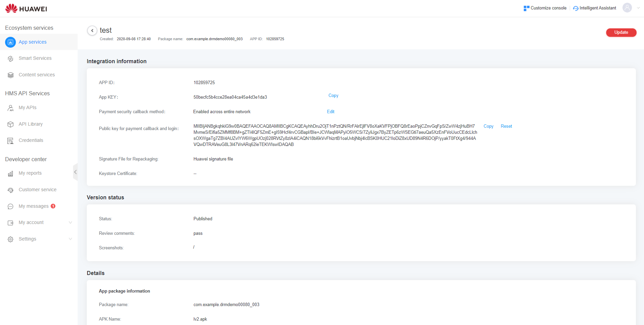The height and width of the screenshot is (325, 644).
Task: Open the My APIs icon
Action: 10,108
